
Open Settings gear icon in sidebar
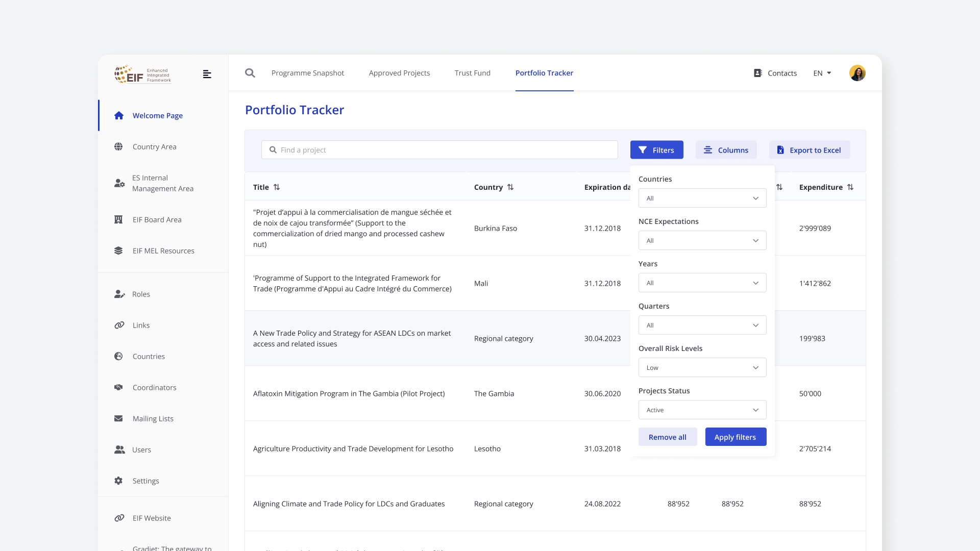click(x=118, y=481)
